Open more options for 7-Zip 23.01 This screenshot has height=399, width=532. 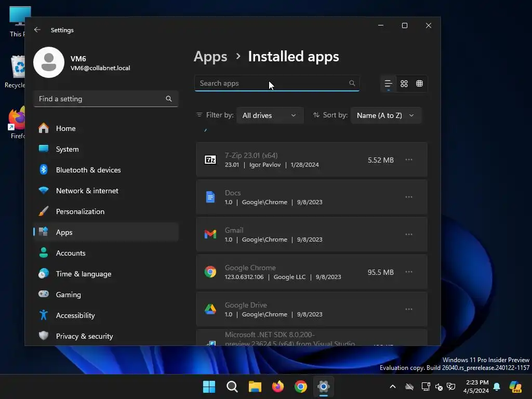pyautogui.click(x=409, y=159)
